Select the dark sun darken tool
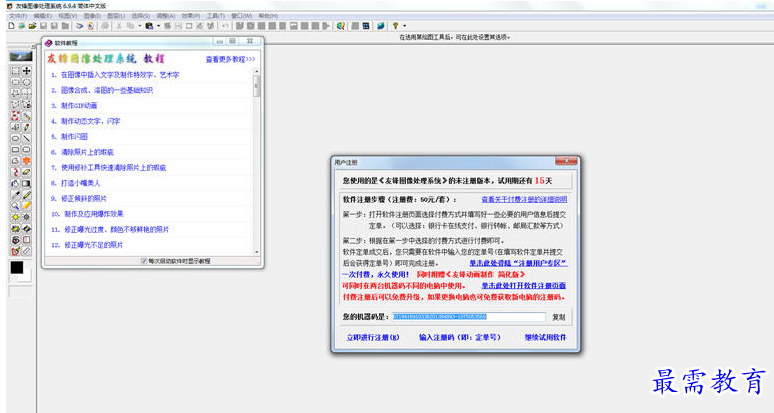 [26, 217]
